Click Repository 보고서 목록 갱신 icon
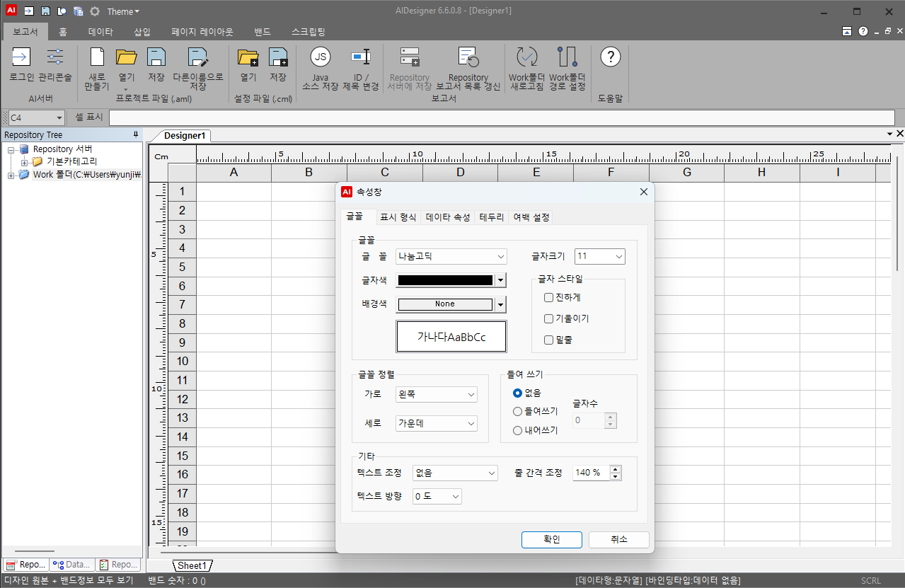Screen dimensions: 905x588 (x=468, y=58)
